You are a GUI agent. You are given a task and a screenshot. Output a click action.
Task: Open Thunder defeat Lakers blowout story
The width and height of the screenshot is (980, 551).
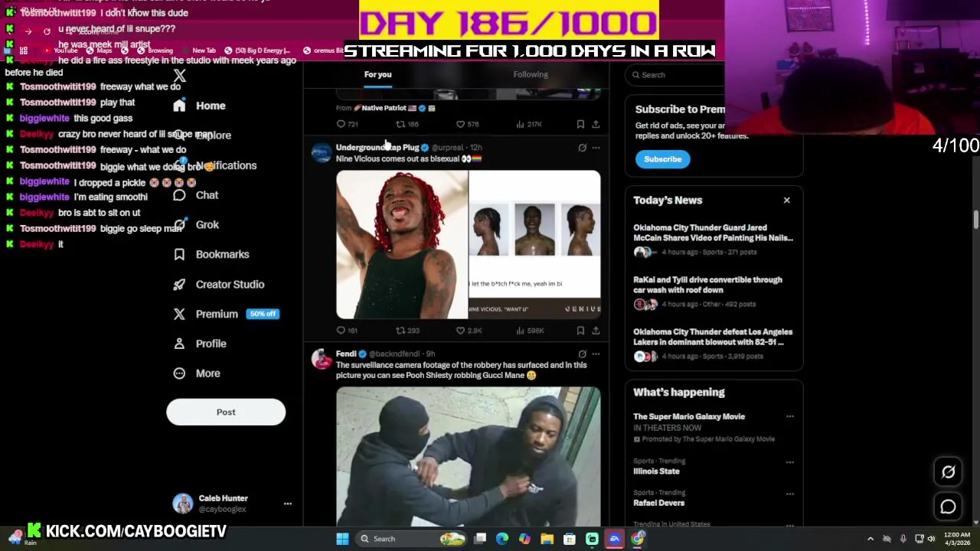(713, 343)
